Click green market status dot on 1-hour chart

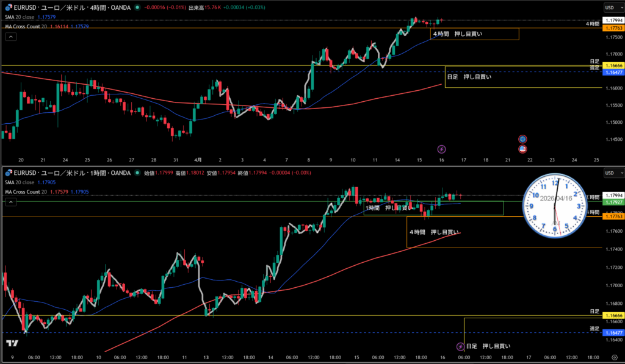coord(137,173)
